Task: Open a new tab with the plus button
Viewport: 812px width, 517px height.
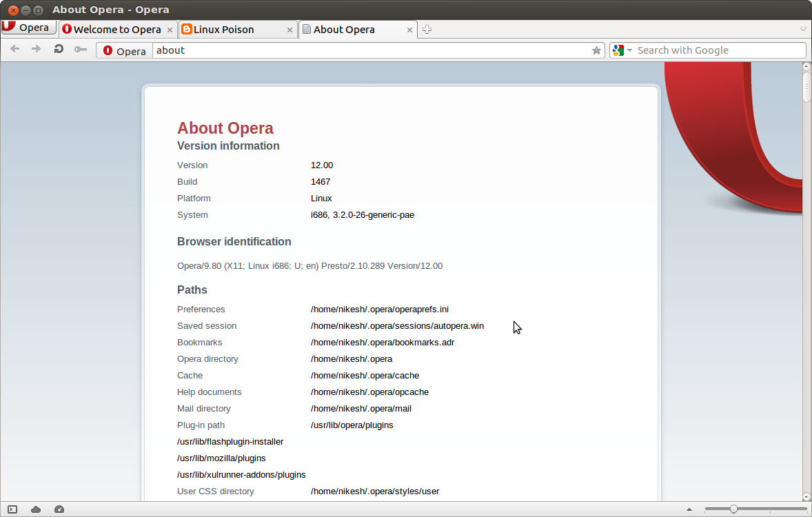Action: (427, 29)
